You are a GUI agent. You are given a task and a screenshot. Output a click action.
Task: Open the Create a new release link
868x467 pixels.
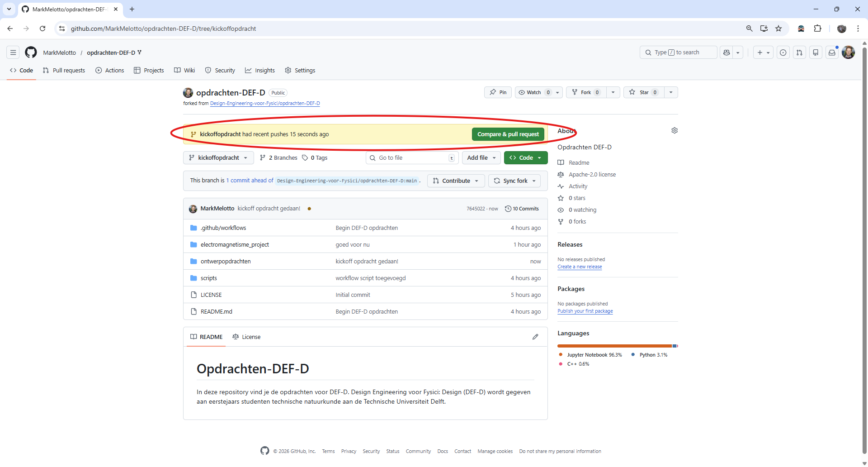(x=579, y=267)
